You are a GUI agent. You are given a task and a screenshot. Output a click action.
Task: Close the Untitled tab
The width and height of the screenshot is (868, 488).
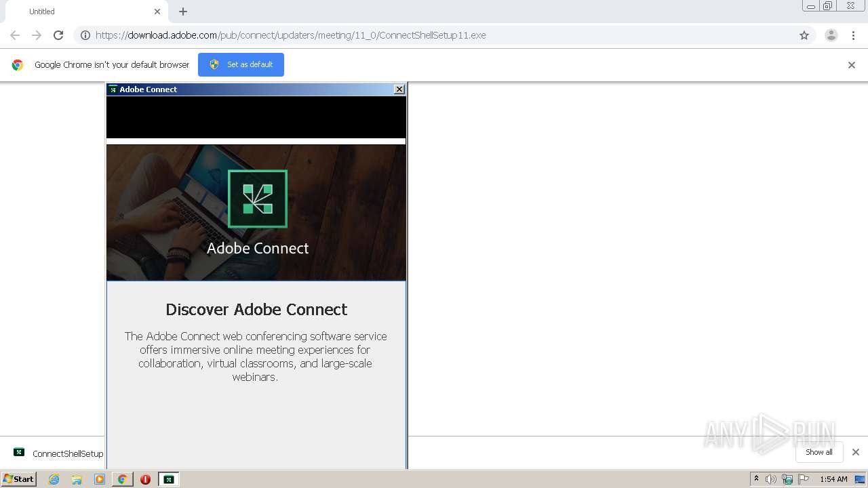[x=157, y=12]
